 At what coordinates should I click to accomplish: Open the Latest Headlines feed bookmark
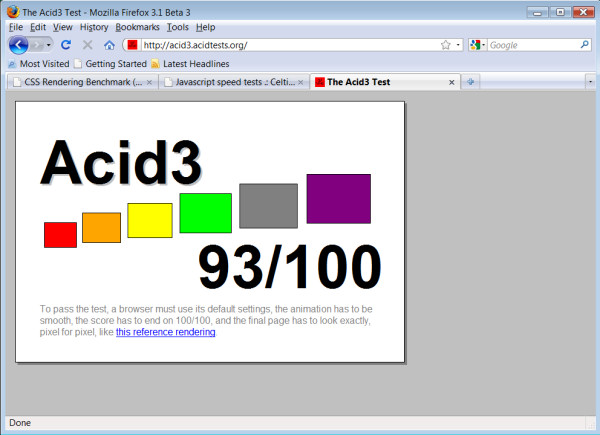[190, 64]
